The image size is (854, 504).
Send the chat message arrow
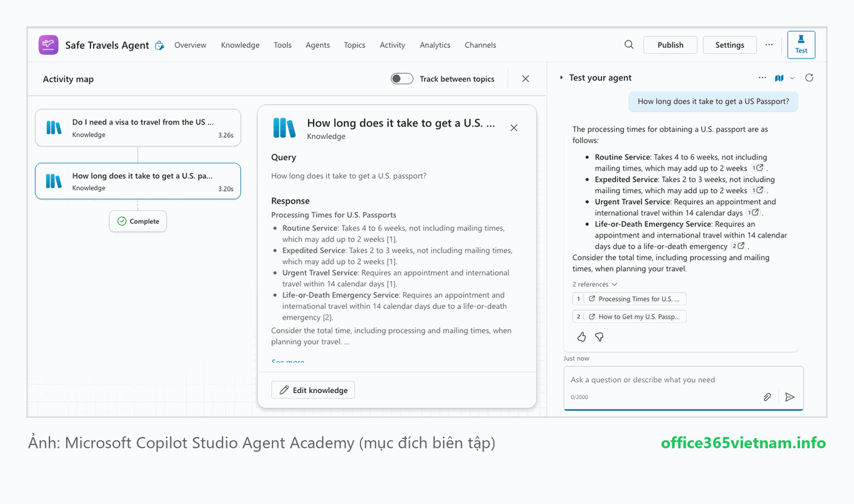pyautogui.click(x=789, y=397)
